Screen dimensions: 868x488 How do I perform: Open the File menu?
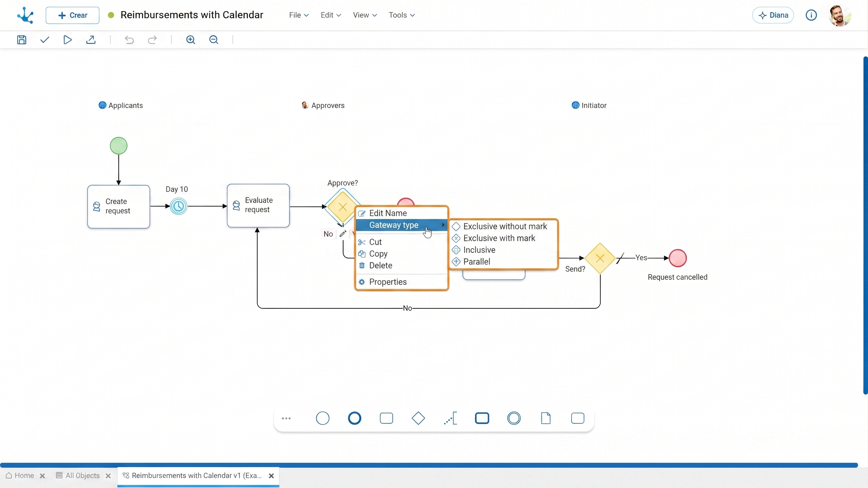click(299, 15)
